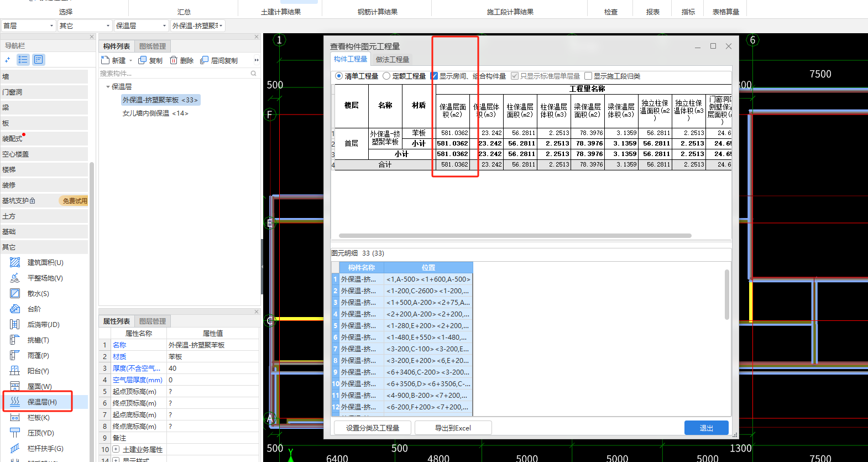
Task: Click the navigation bar vertical scrollbar
Action: point(92,312)
